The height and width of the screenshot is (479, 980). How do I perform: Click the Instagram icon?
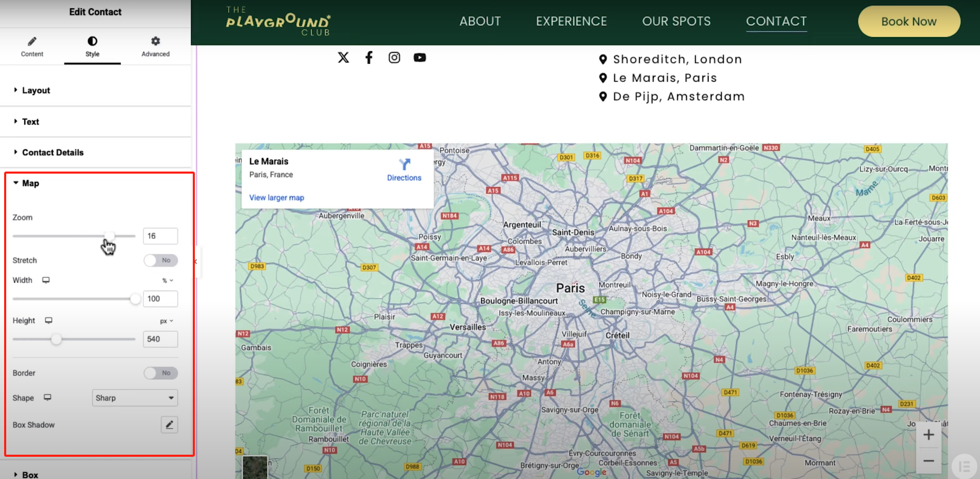tap(394, 57)
